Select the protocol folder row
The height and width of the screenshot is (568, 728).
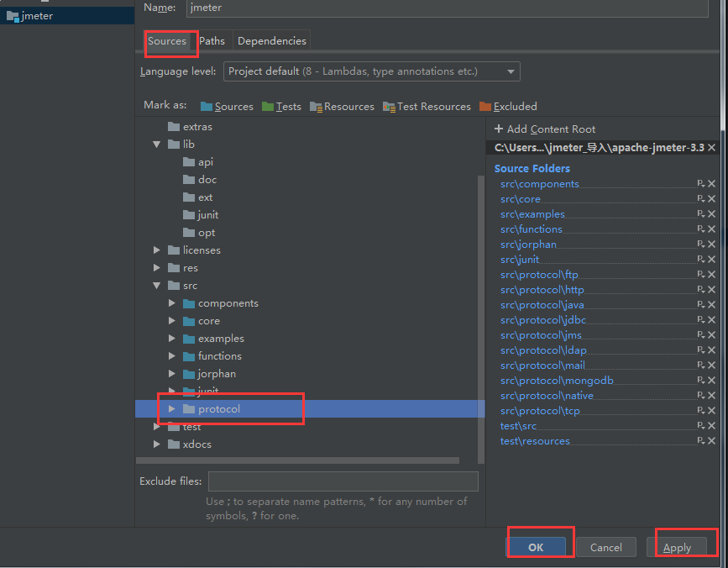coord(310,409)
